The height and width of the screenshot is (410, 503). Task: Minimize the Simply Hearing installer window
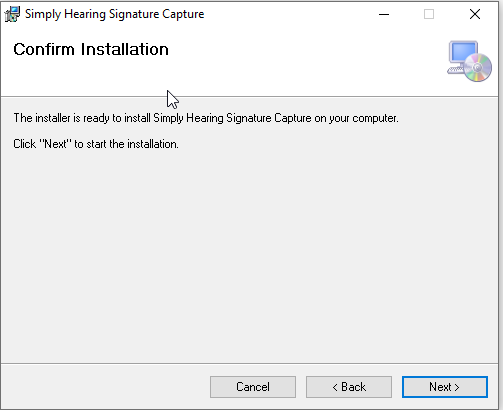point(384,14)
